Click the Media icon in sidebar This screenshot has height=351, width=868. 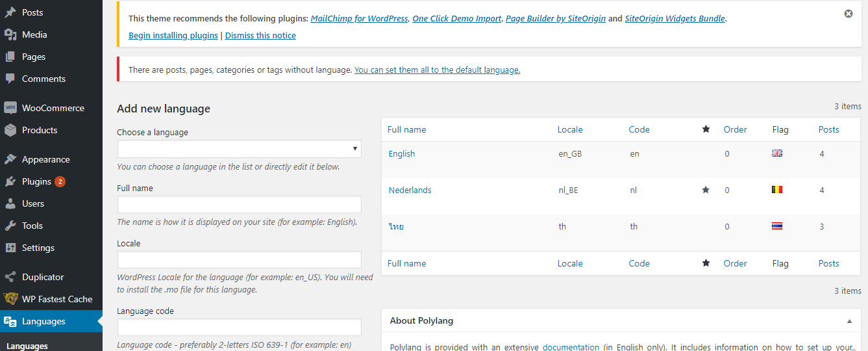click(10, 34)
